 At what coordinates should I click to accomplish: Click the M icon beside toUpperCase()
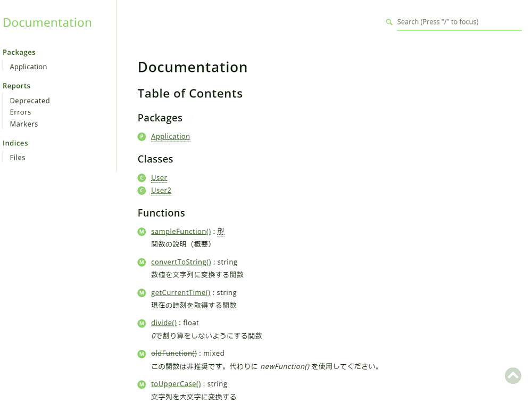click(x=142, y=384)
